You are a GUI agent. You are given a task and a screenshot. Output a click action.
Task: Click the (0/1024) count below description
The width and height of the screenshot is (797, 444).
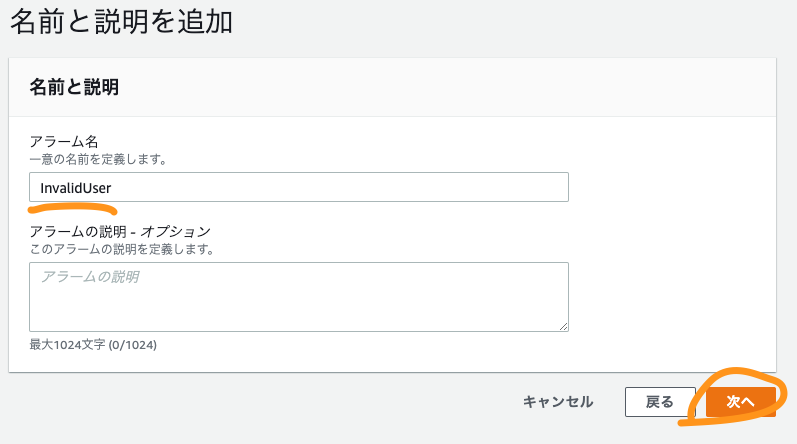[133, 345]
